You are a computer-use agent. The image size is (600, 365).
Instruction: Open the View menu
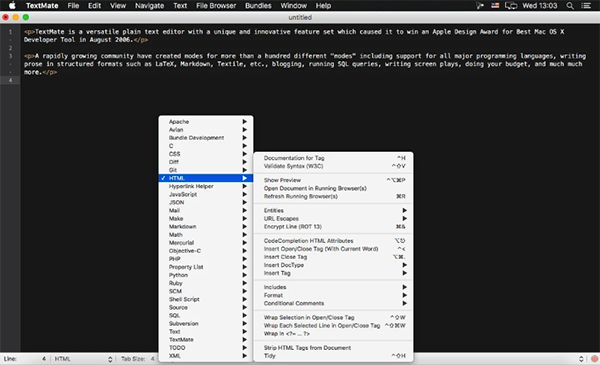(x=118, y=6)
